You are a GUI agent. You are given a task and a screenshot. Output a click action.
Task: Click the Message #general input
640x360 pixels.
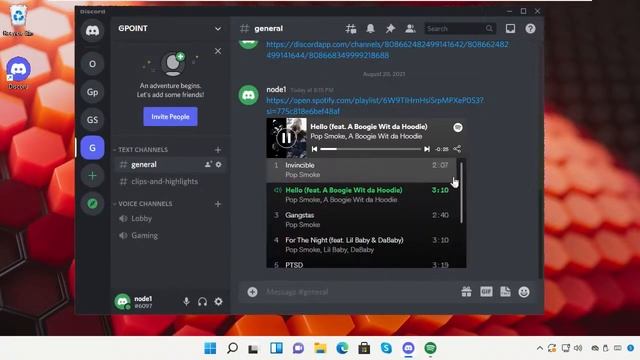(x=359, y=292)
